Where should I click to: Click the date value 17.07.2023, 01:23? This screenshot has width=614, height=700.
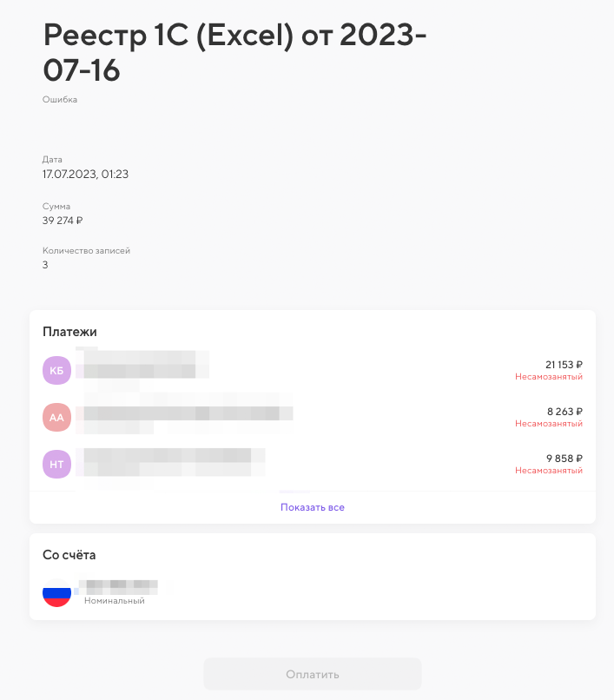[86, 175]
